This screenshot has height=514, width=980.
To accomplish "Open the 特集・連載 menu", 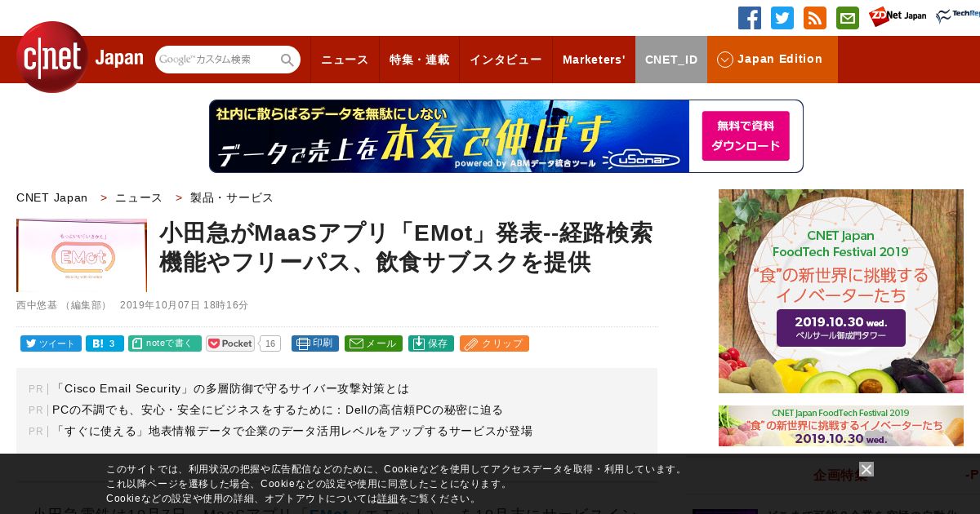I will coord(419,60).
